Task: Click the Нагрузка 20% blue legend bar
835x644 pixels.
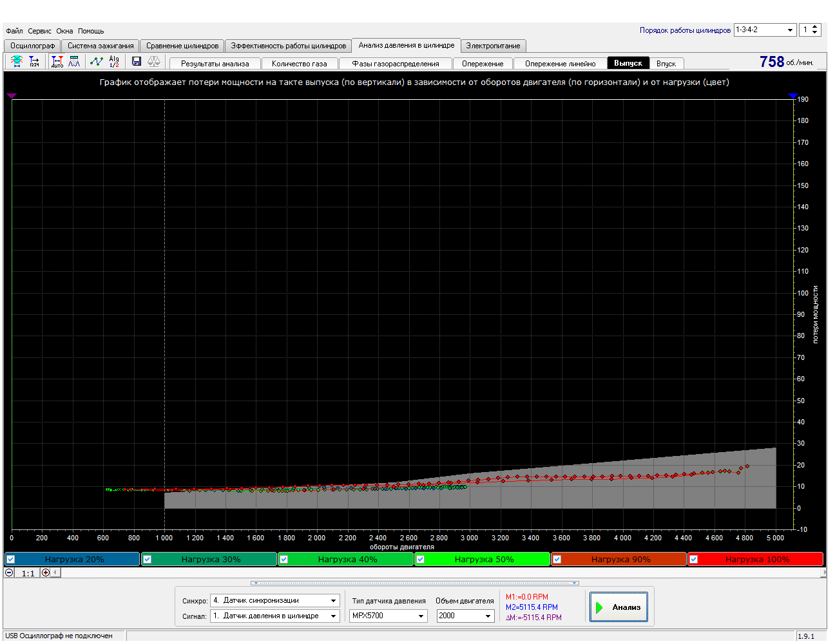Action: [x=72, y=559]
